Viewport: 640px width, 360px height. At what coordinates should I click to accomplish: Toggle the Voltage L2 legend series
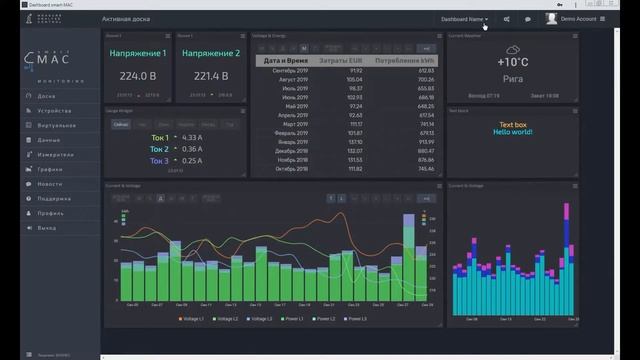pyautogui.click(x=225, y=319)
